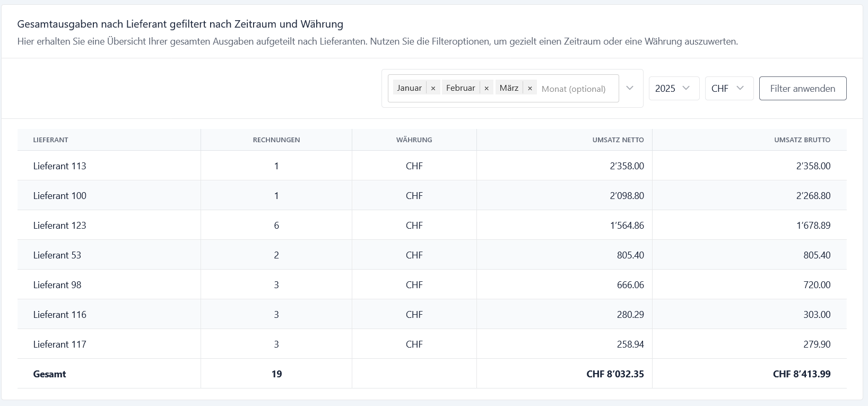The width and height of the screenshot is (868, 406).
Task: Open the CHF currency dropdown
Action: [x=728, y=88]
